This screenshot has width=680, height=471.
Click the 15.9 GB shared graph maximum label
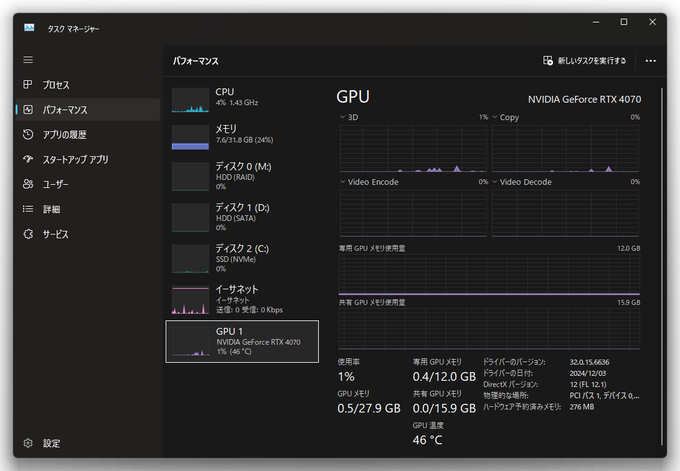(x=628, y=302)
